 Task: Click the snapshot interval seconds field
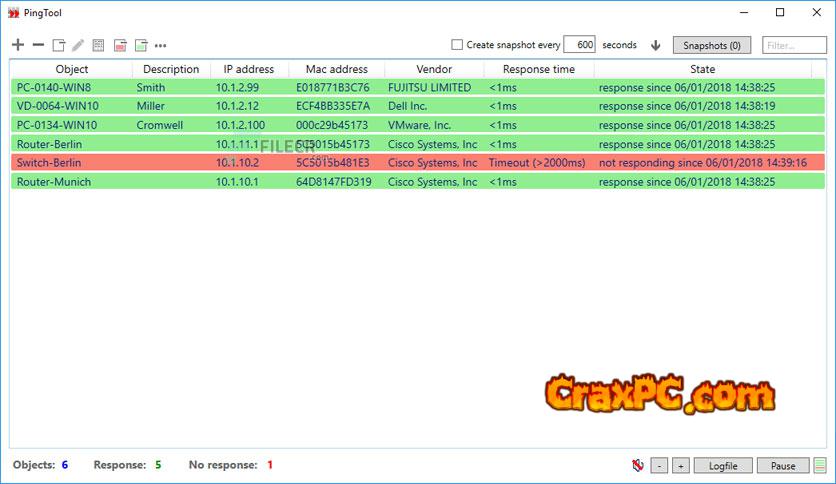tap(580, 45)
